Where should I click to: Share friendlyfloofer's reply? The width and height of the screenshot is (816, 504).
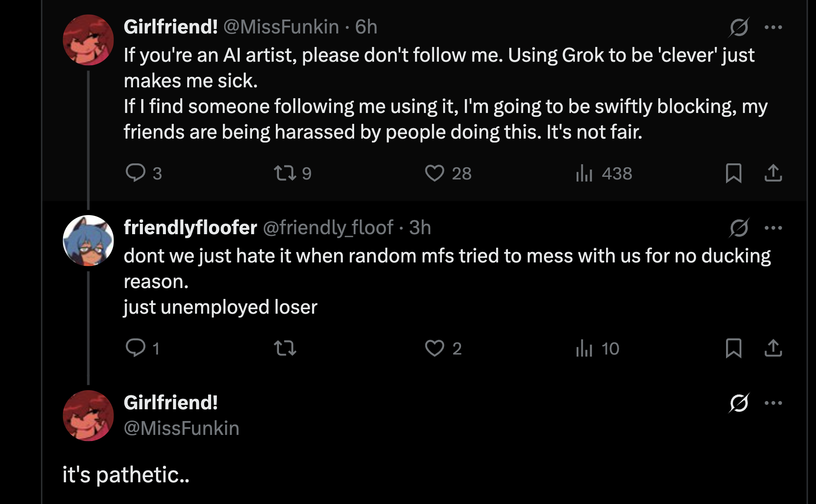773,348
